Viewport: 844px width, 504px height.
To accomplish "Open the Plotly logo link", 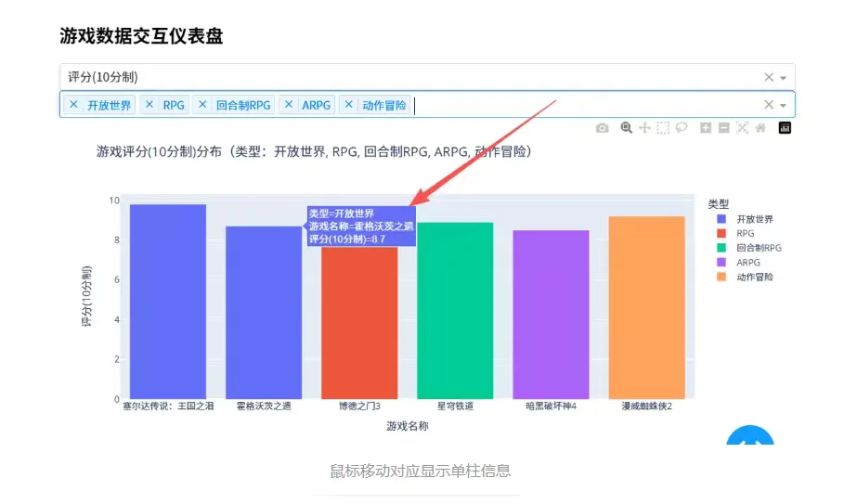I will coord(785,128).
